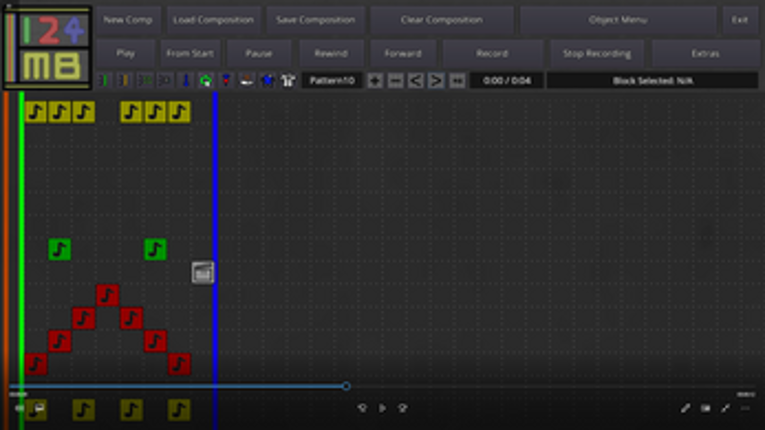
Task: Select last yellow note block in bottom row
Action: point(179,410)
